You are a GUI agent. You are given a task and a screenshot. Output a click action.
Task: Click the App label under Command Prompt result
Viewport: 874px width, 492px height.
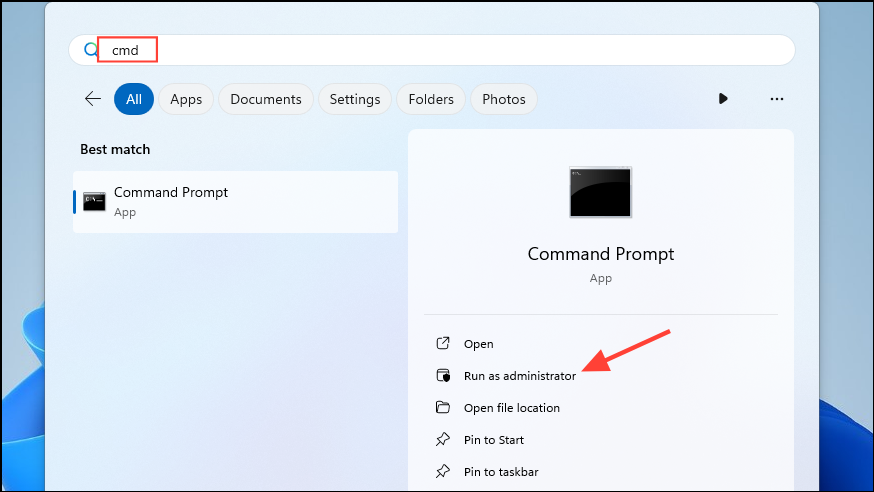click(x=125, y=212)
